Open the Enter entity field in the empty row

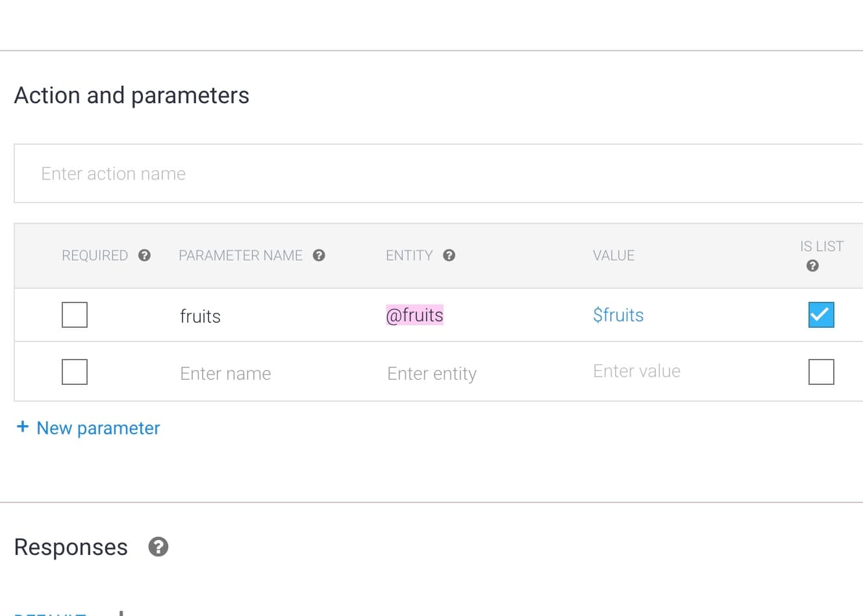[432, 373]
